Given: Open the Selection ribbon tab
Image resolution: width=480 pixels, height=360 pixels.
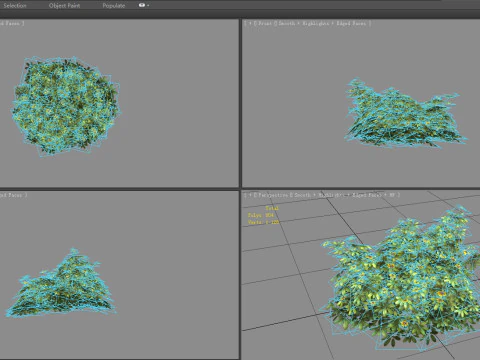Looking at the screenshot, I should [x=14, y=5].
